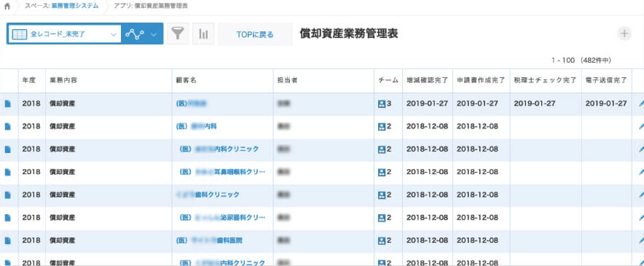Click 2018-12-08 増減確認完了 in 歯科クリニック row

(x=427, y=195)
